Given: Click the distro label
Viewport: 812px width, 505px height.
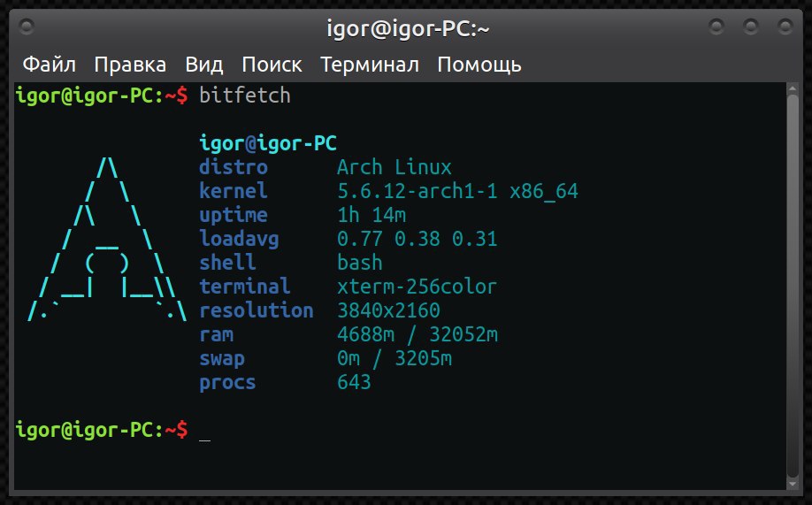Looking at the screenshot, I should 234,167.
